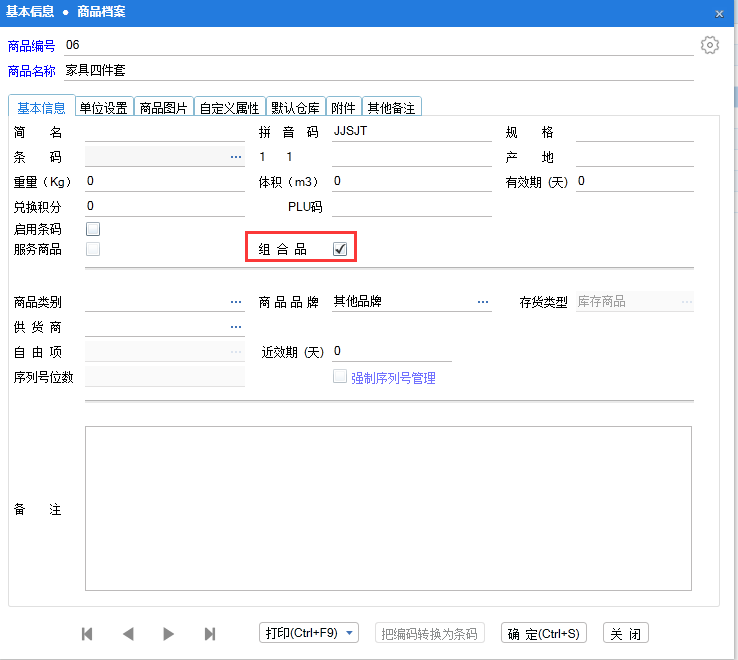Go to the next record arrow
Screen dimensions: 738x660
(168, 634)
